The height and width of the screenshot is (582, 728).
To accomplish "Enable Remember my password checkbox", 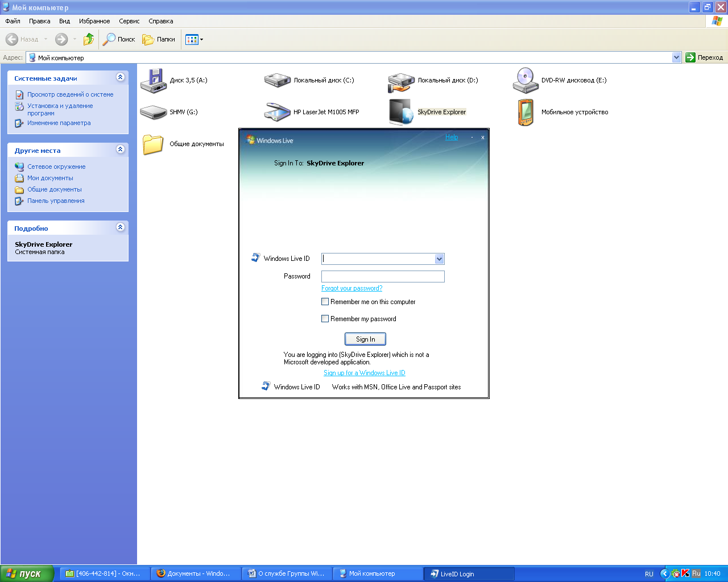I will click(x=325, y=319).
